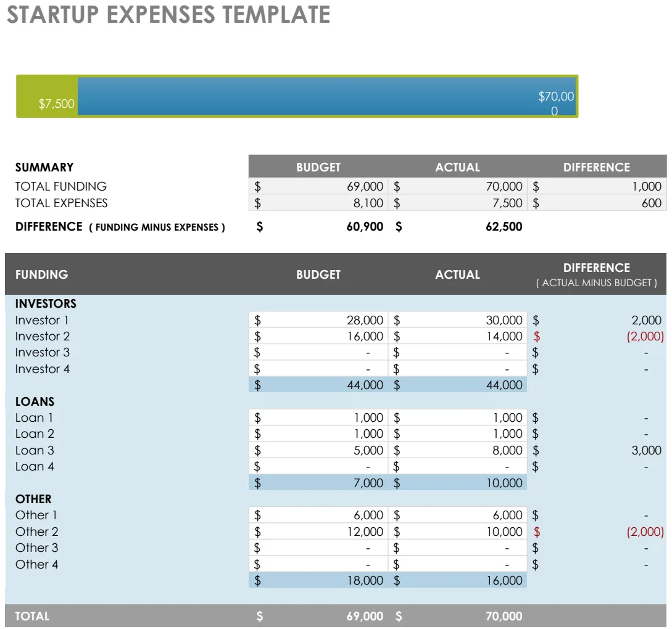The image size is (672, 629).
Task: Select Investor 1 budget cell 28,000
Action: click(x=318, y=320)
